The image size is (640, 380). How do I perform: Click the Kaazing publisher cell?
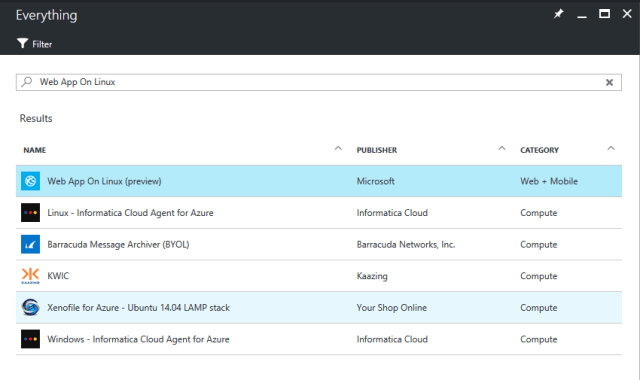pyautogui.click(x=372, y=276)
